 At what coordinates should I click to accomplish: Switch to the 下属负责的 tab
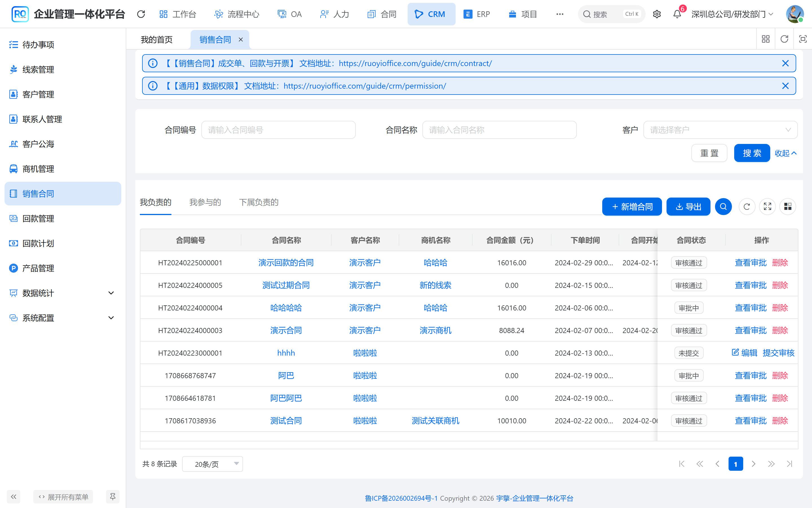(x=259, y=202)
